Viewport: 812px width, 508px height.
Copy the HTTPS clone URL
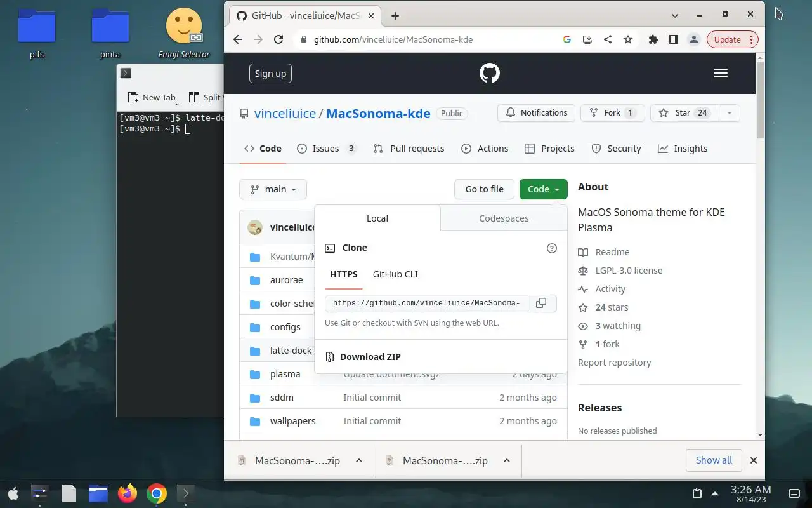tap(541, 303)
